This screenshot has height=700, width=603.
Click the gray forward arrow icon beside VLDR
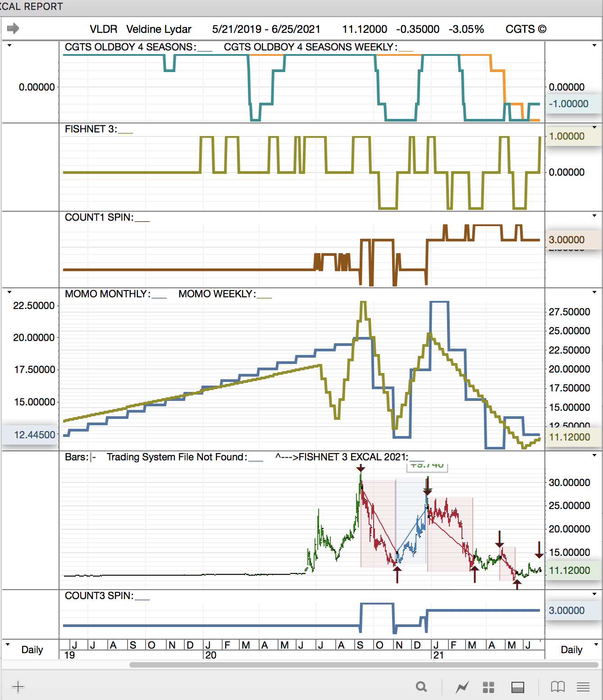click(x=13, y=28)
